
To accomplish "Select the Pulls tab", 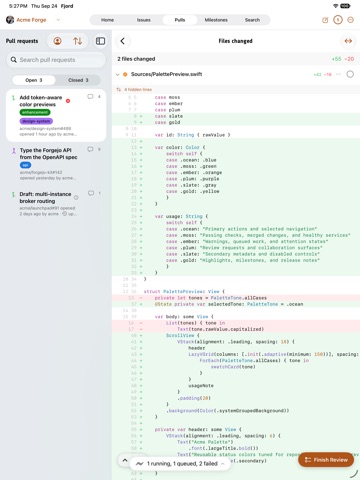I will (180, 20).
